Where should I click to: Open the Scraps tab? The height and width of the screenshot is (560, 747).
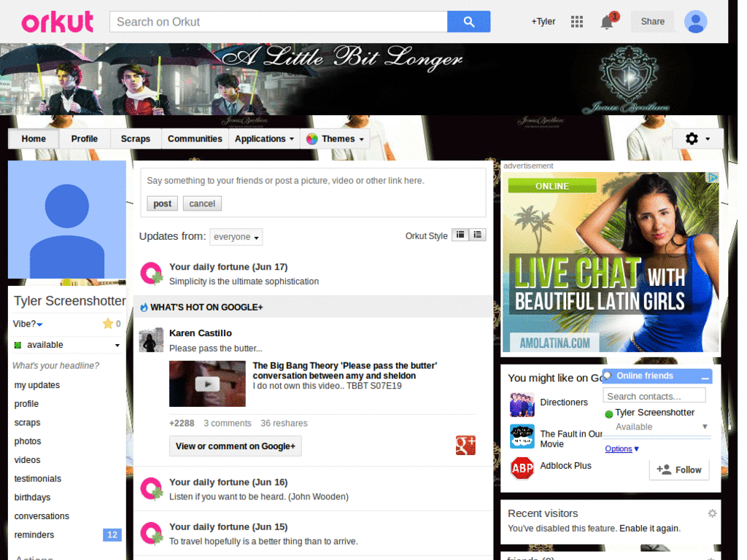135,139
